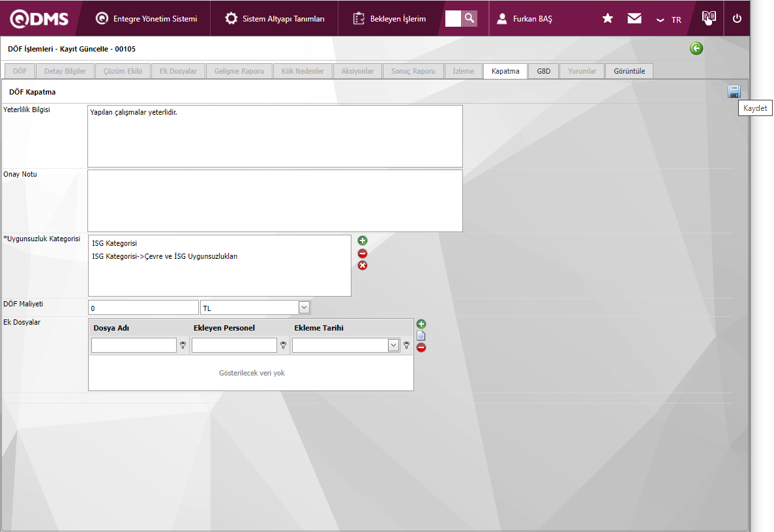This screenshot has height=532, width=774.
Task: Focus the top search input box
Action: 453,18
